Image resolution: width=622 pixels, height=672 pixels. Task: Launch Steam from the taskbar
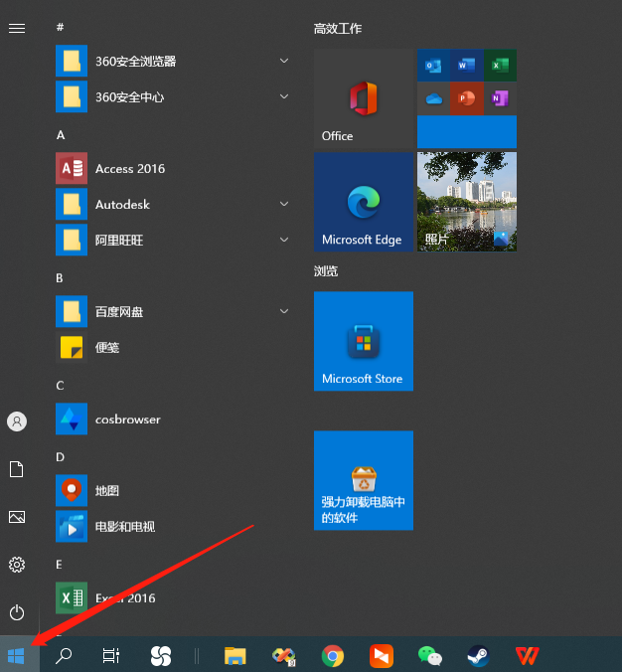478,656
